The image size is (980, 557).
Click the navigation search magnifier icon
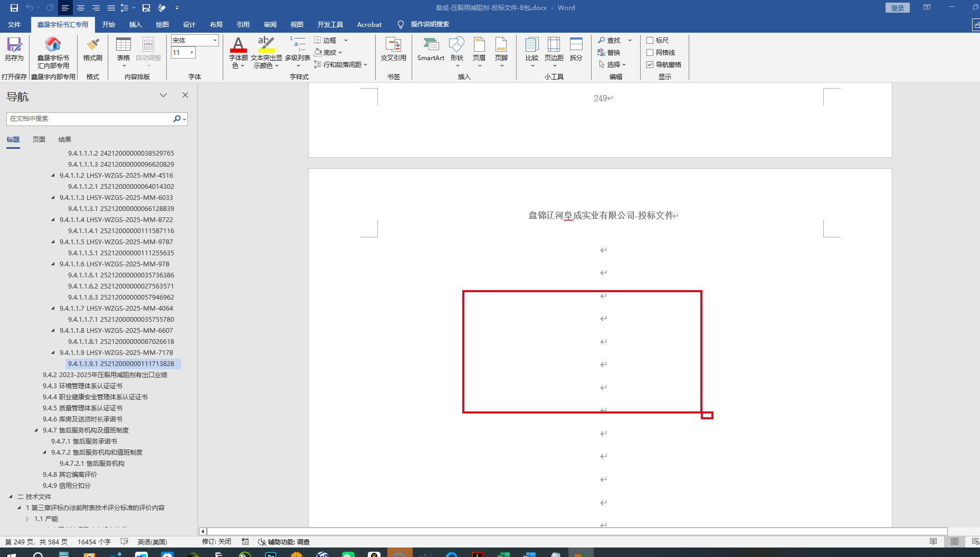tap(177, 119)
